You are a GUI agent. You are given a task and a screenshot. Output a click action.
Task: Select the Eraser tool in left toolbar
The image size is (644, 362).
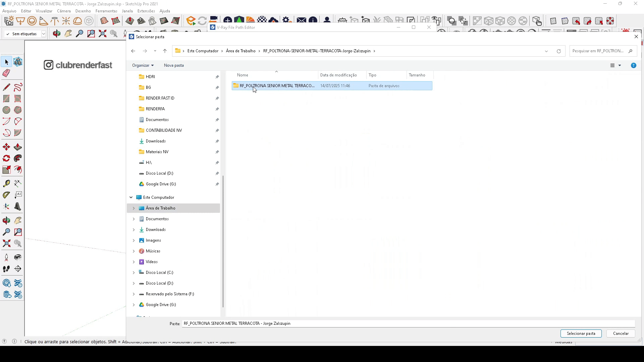[x=6, y=73]
